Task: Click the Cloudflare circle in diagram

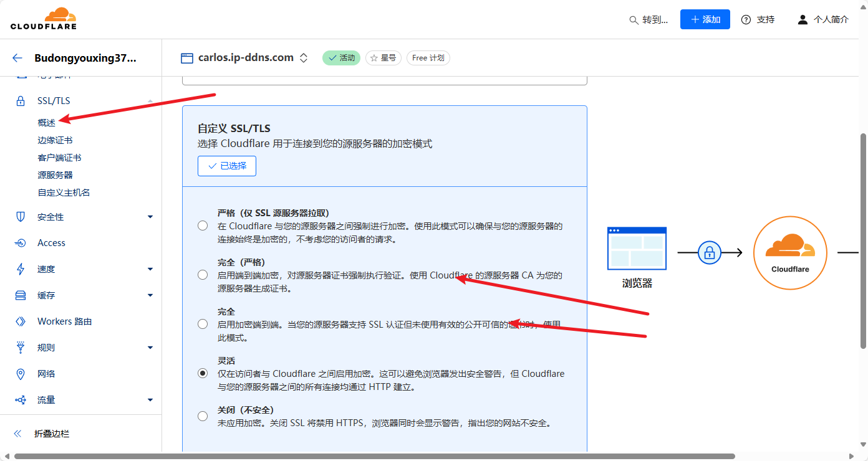Action: 790,252
